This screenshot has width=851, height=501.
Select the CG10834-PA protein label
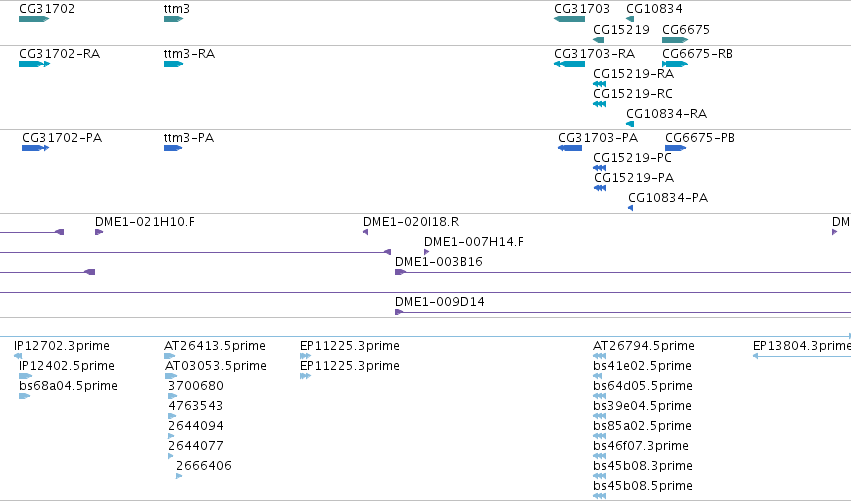coord(668,198)
